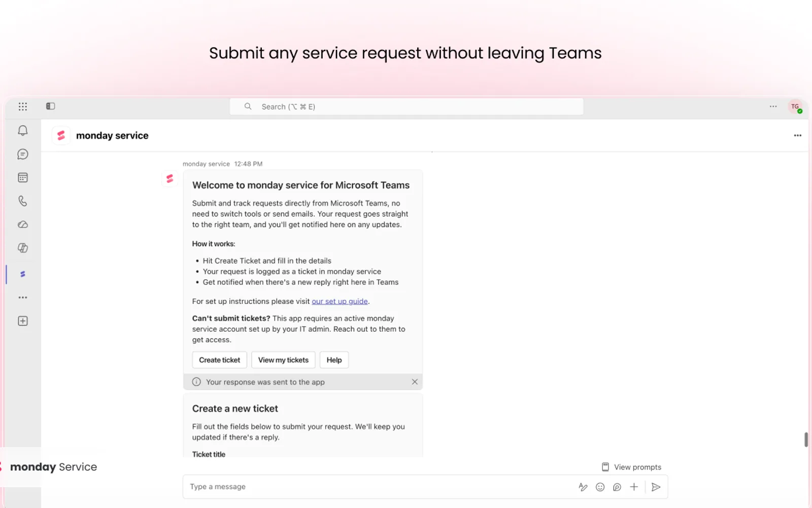Image resolution: width=812 pixels, height=508 pixels.
Task: Click the 'Create a new ticket' heading
Action: pyautogui.click(x=235, y=409)
